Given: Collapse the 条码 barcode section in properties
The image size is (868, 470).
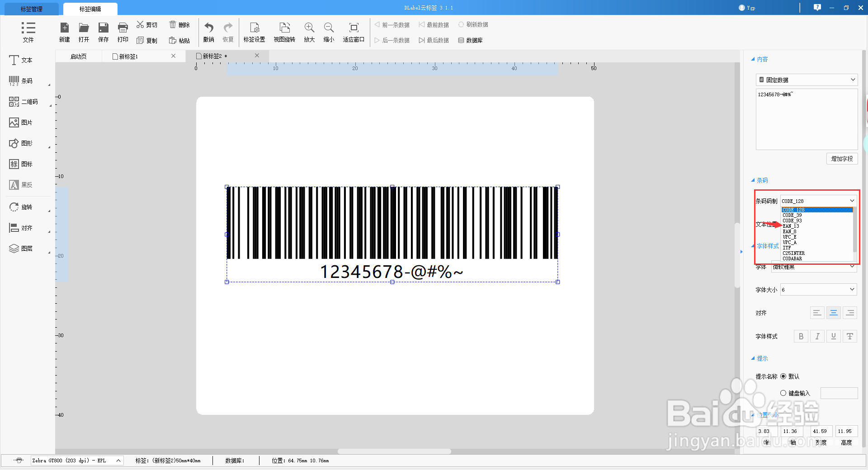Looking at the screenshot, I should coord(759,180).
